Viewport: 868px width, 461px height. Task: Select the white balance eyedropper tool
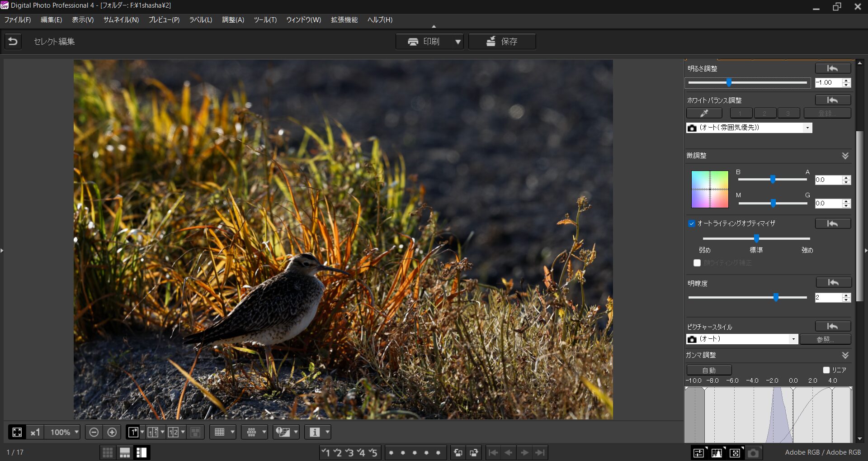[704, 113]
